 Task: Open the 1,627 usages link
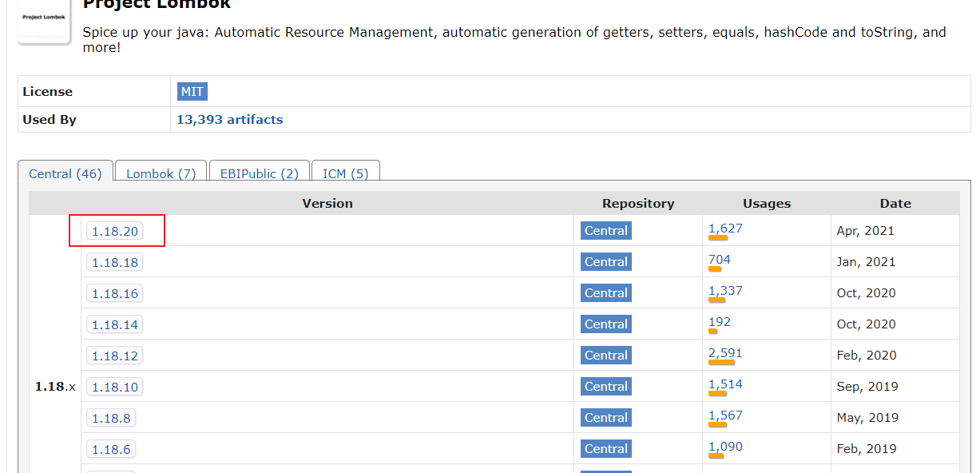click(725, 229)
